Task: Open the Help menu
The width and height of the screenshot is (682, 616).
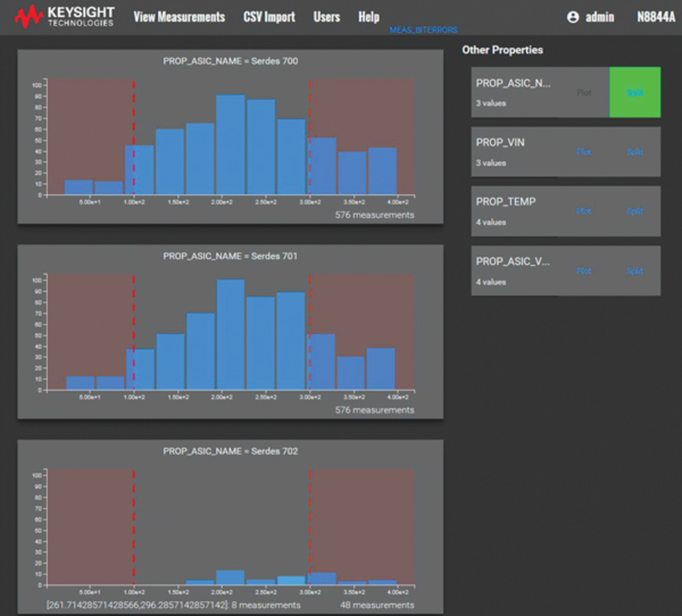Action: (x=369, y=17)
